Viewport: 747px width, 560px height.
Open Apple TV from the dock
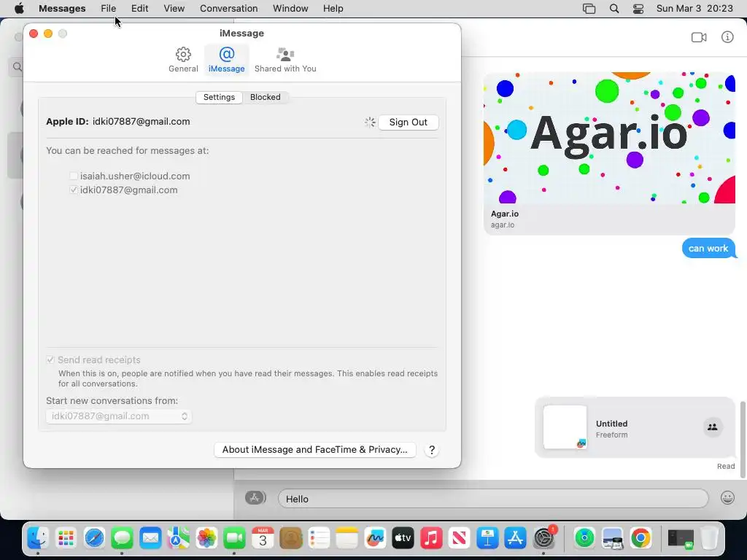pyautogui.click(x=403, y=538)
